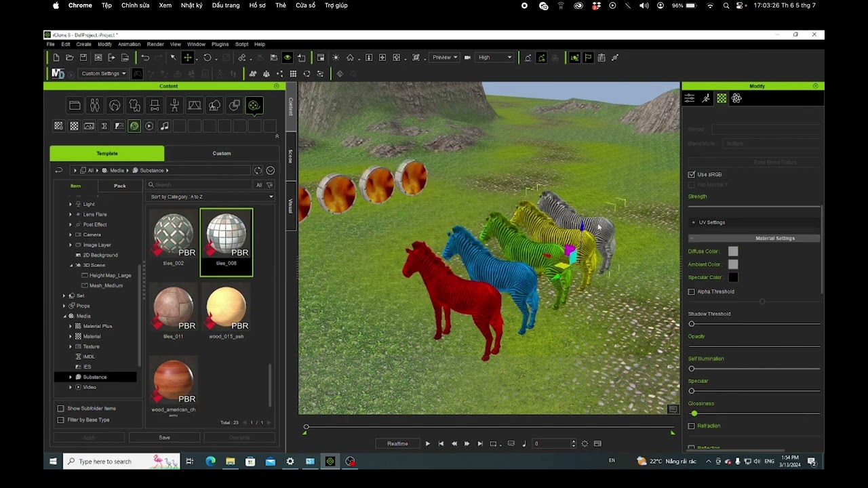Enable the Alpha Threshold checkbox
The height and width of the screenshot is (488, 868).
pyautogui.click(x=692, y=291)
